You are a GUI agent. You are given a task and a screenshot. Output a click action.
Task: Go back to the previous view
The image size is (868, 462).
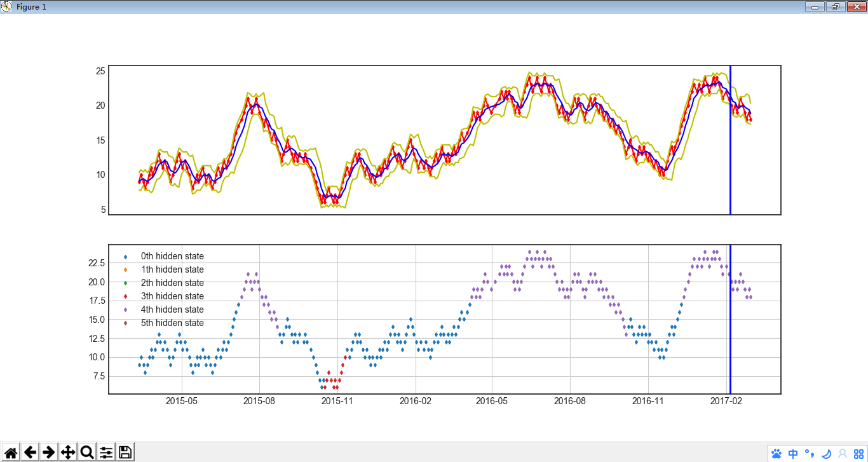coord(30,452)
